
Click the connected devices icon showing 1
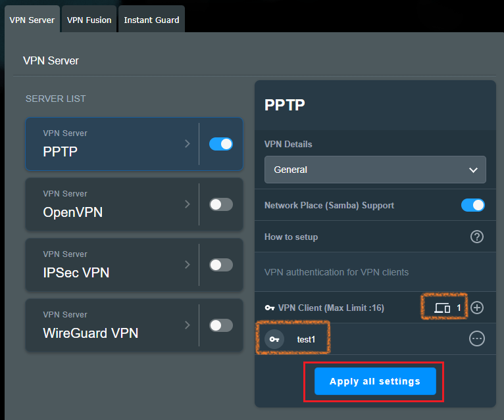click(442, 308)
